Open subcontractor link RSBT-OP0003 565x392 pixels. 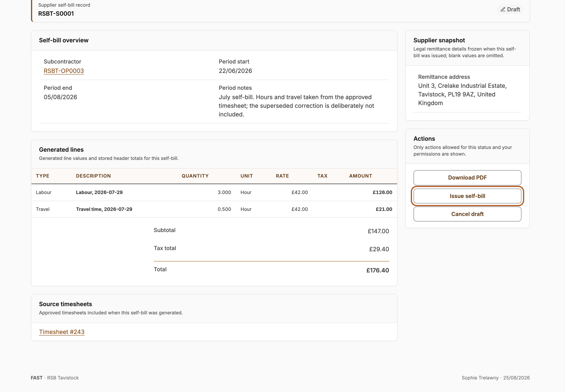tap(64, 71)
